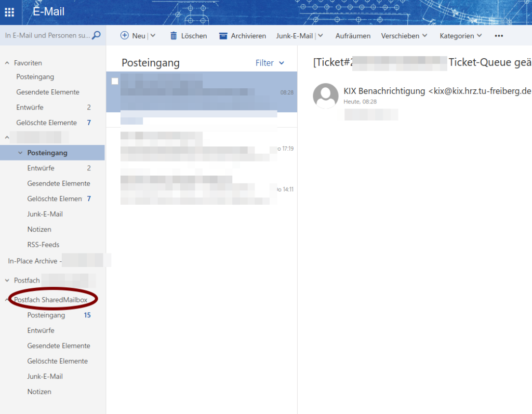Open the Verschieben menu
This screenshot has height=414, width=532.
pos(404,36)
